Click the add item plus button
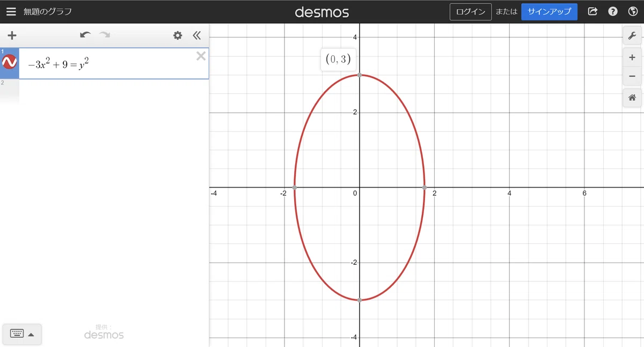The image size is (644, 347). (12, 35)
